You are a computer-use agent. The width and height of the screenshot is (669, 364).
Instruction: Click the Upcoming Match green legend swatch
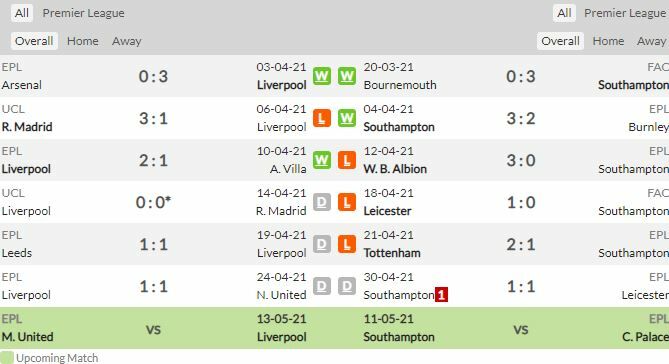[7, 358]
